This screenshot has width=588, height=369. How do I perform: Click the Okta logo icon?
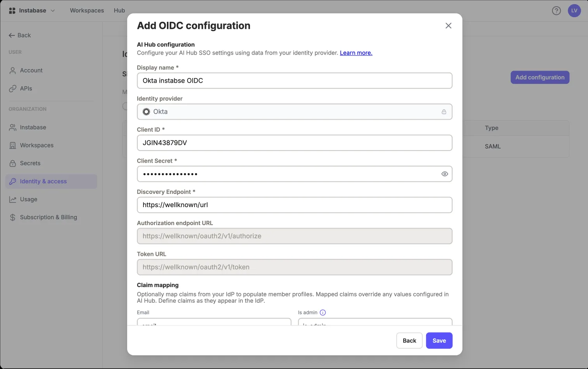coord(146,112)
